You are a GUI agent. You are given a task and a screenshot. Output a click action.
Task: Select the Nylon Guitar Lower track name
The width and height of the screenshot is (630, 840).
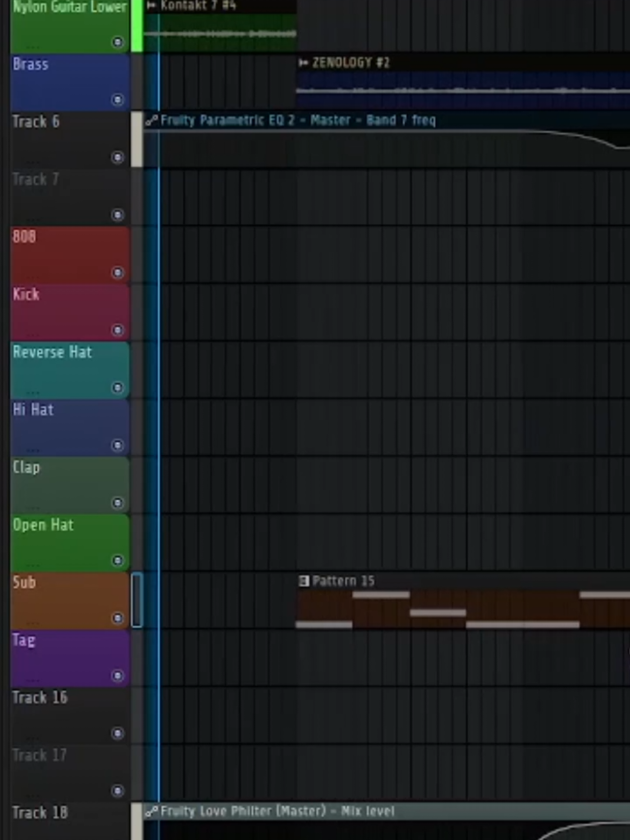tap(70, 8)
